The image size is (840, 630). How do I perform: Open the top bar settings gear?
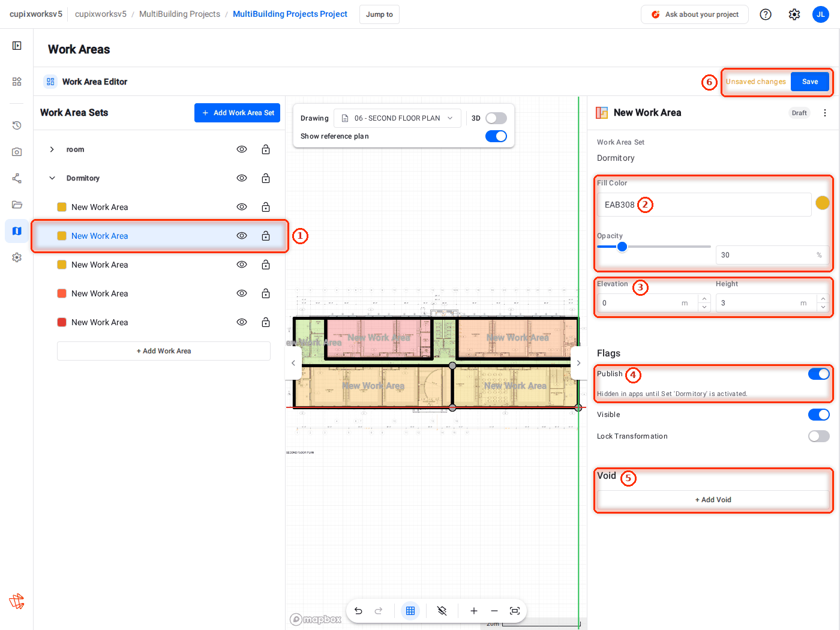click(x=794, y=14)
